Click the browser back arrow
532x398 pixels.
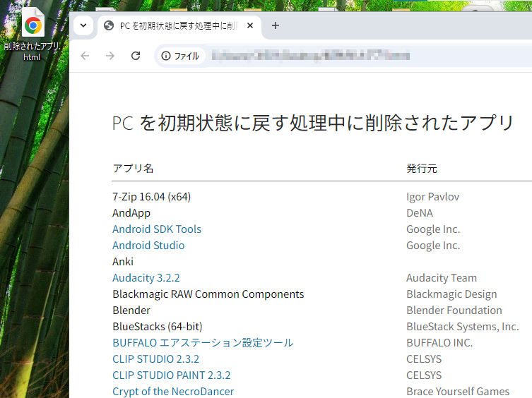(85, 56)
